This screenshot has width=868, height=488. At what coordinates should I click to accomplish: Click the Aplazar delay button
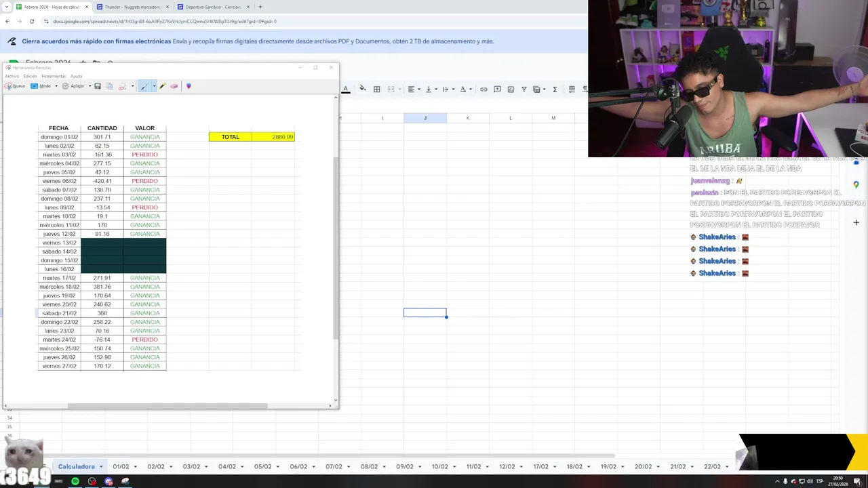tap(73, 86)
